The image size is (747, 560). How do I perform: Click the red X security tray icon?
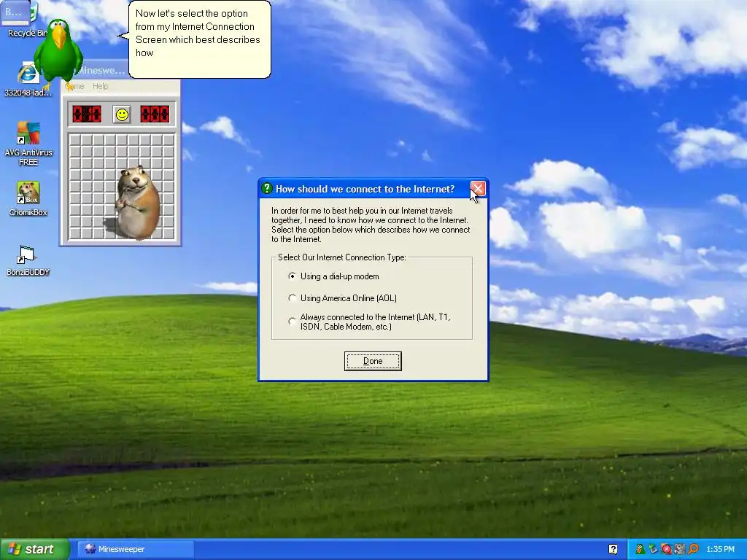[x=667, y=549]
